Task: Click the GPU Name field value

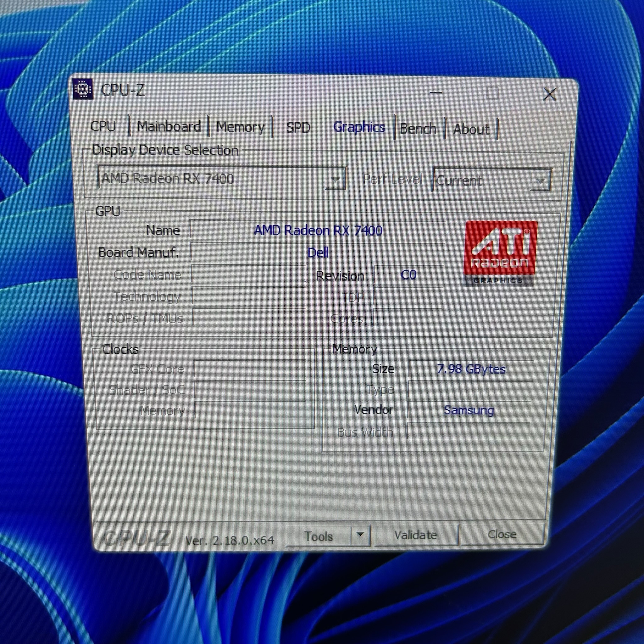Action: pyautogui.click(x=318, y=231)
